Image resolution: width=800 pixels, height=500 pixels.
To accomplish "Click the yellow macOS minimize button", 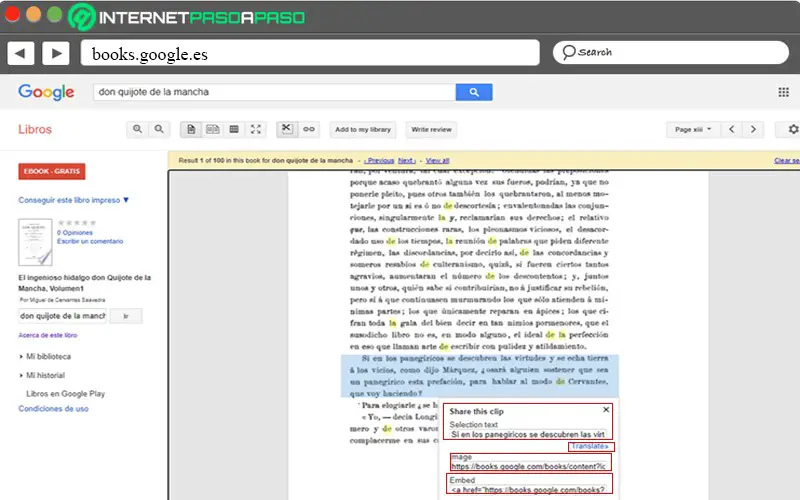I will click(x=34, y=14).
